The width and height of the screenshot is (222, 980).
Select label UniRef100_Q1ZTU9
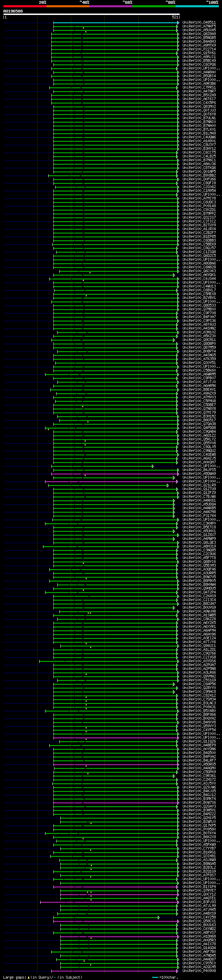coord(199,489)
